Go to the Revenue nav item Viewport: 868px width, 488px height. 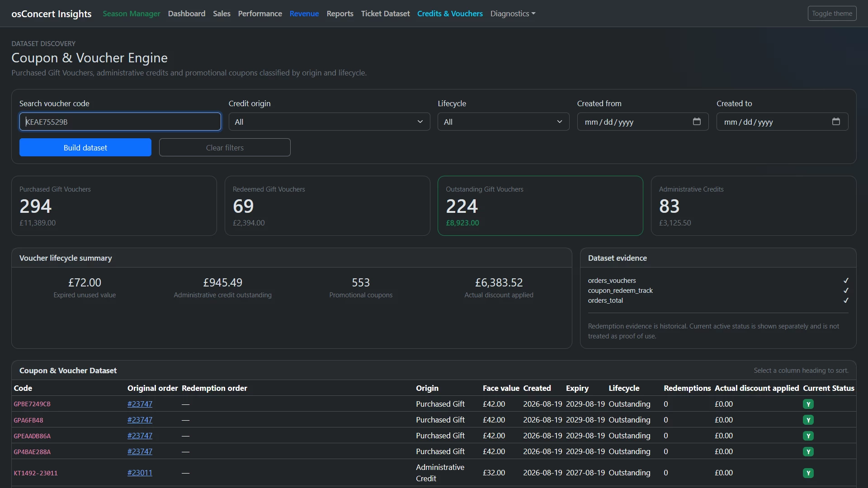(x=304, y=14)
